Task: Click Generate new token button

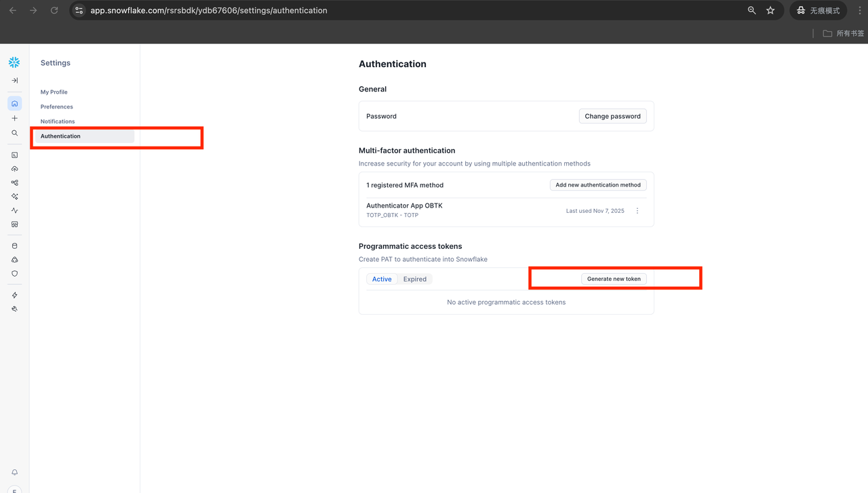Action: [x=614, y=279]
